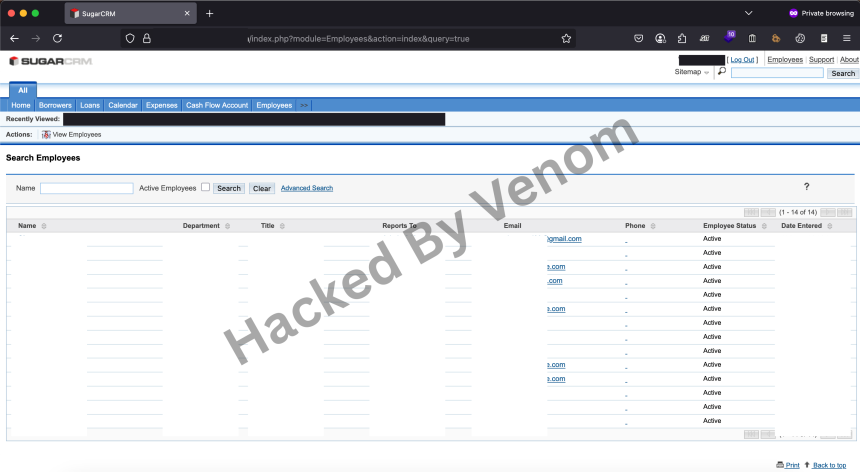Open the browser tab list chevron
This screenshot has width=860, height=472.
[x=748, y=13]
